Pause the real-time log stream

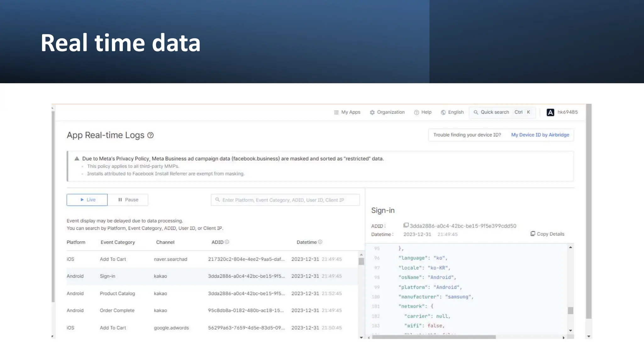[128, 200]
